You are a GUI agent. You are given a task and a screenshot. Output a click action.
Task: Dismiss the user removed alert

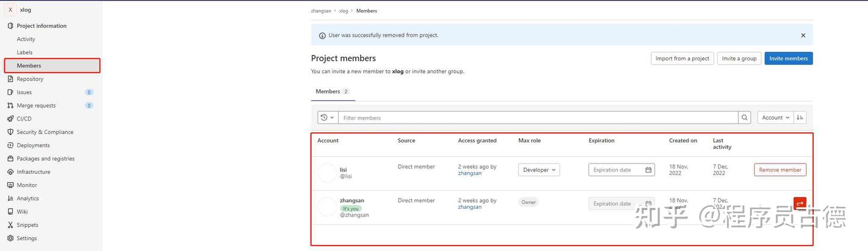click(803, 36)
